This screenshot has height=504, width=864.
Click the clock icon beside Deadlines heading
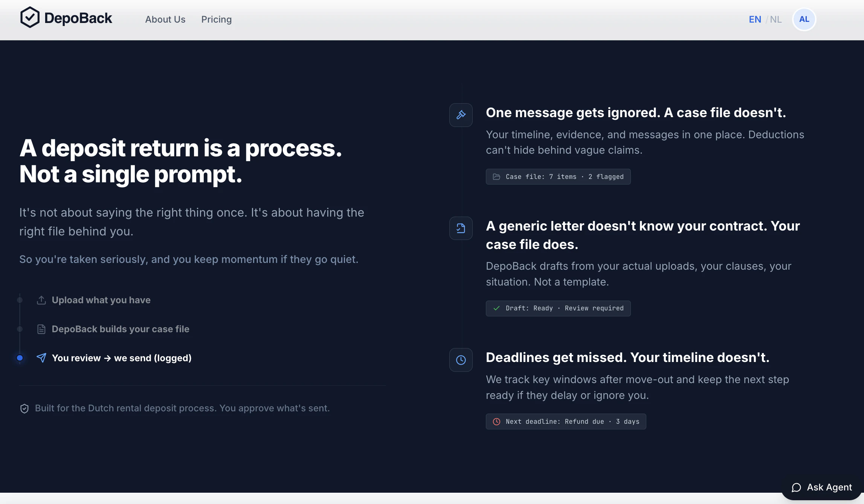[461, 360]
